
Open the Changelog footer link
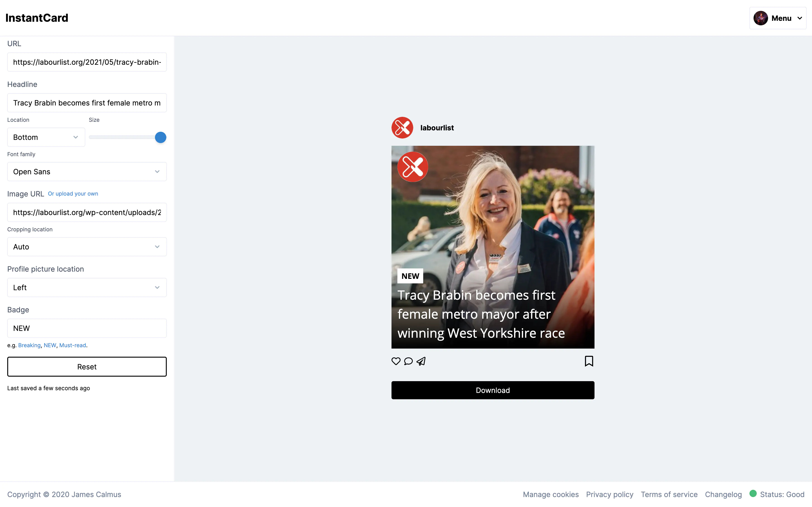pyautogui.click(x=723, y=494)
